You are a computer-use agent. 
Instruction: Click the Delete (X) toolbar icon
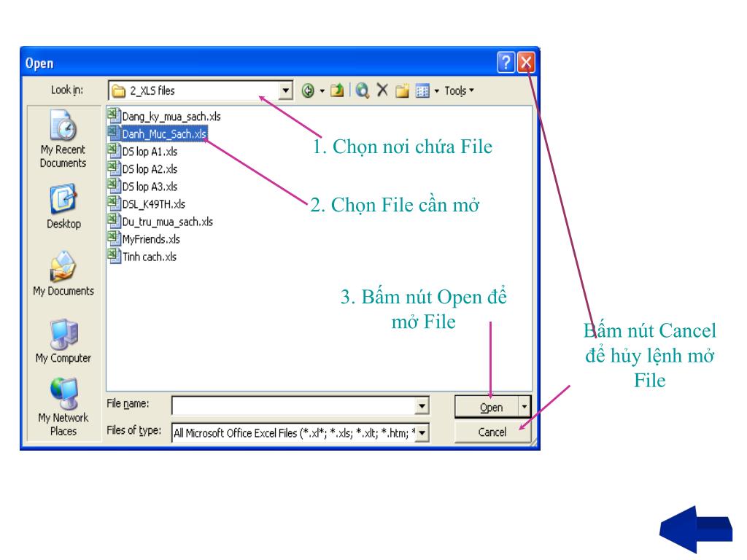click(x=382, y=90)
